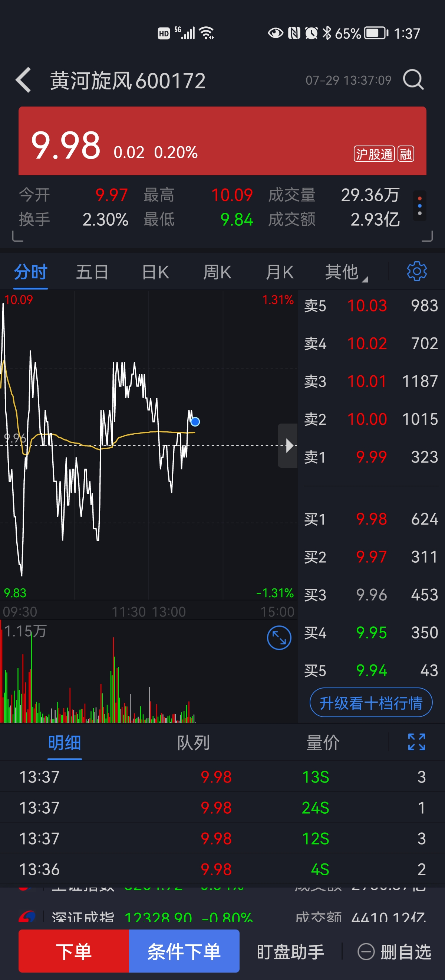Tap the 成交额 2.93亿 value

375,219
